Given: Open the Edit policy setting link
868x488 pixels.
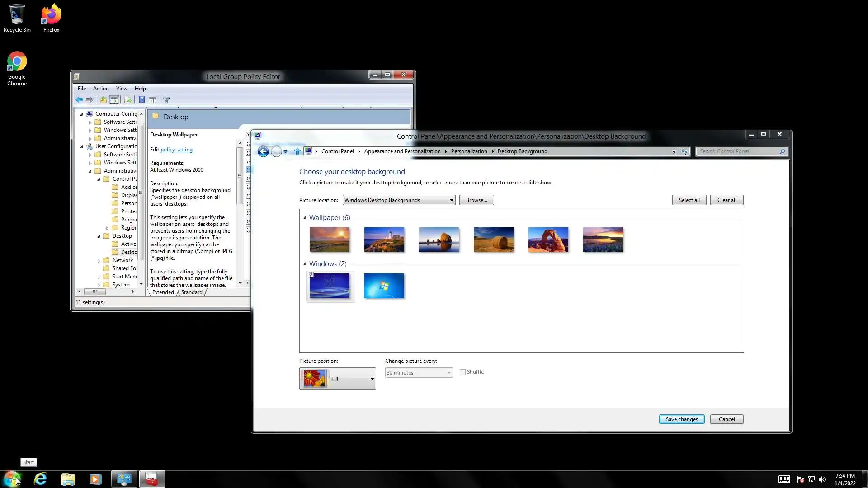Looking at the screenshot, I should (x=176, y=150).
